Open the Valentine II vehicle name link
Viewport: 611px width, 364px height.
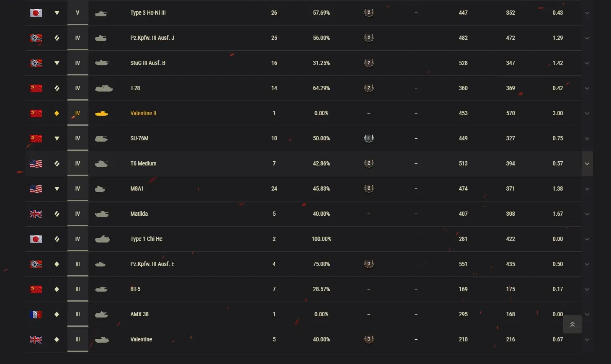click(143, 114)
